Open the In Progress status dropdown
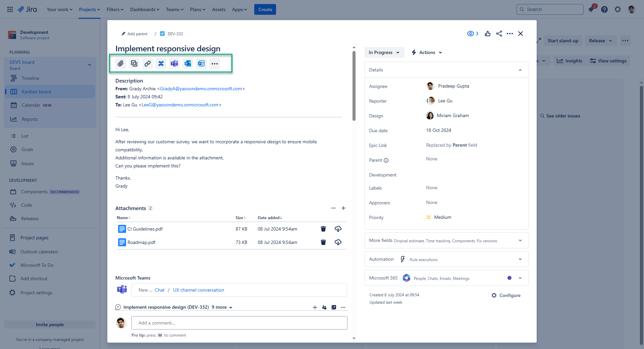Viewport: 644px width, 349px height. pos(384,52)
